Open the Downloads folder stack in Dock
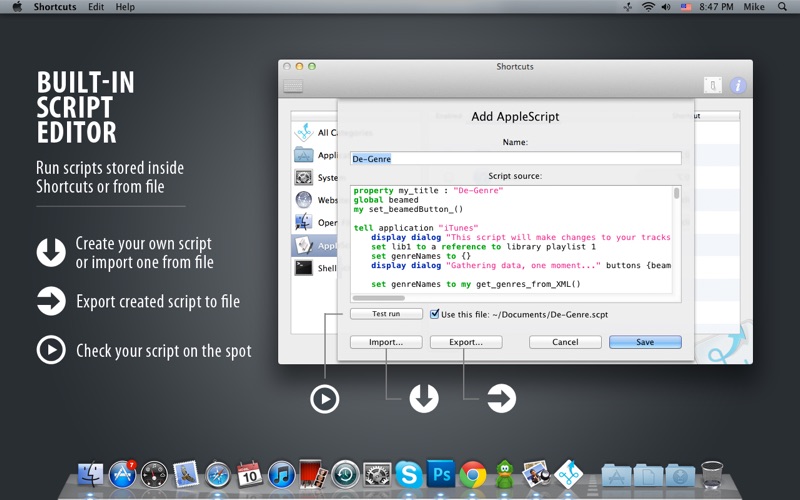The width and height of the screenshot is (800, 500). click(680, 476)
